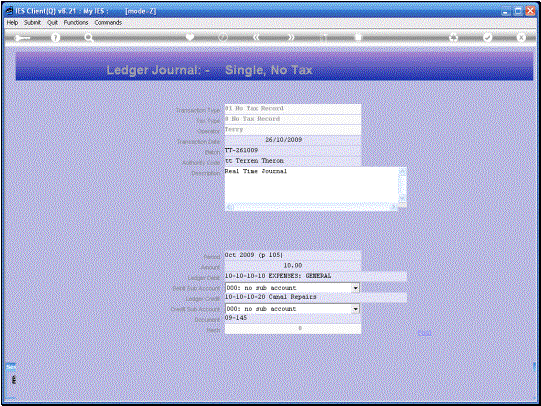This screenshot has width=541, height=406.
Task: Expand the Debit Sub Account dropdown
Action: 355,288
